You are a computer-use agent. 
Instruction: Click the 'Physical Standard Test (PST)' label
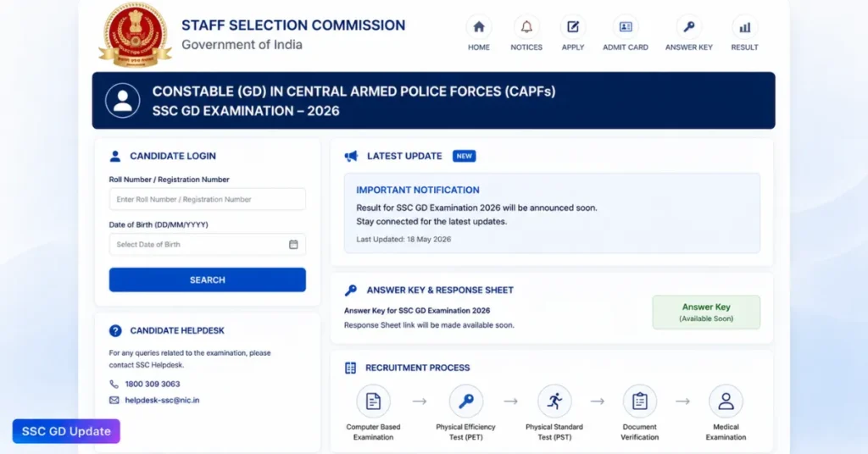554,432
